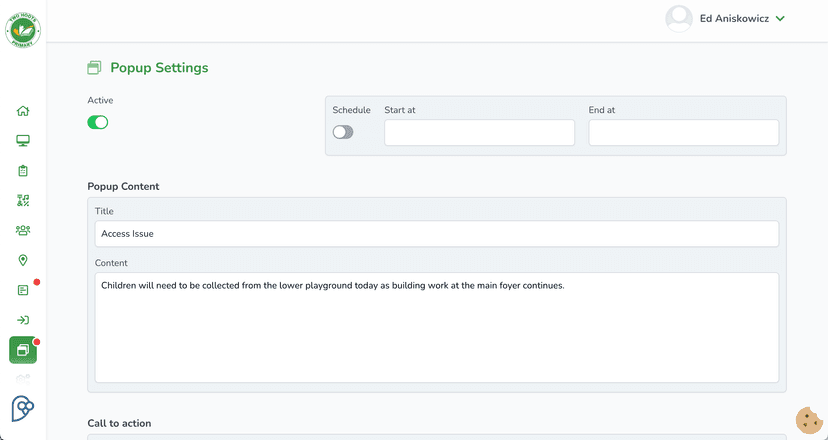Viewport: 828px width, 440px height.
Task: Click into the End at field
Action: [684, 133]
